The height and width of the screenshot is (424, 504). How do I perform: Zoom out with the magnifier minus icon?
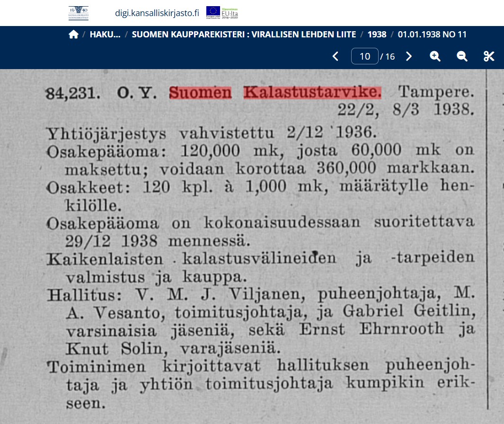[462, 56]
